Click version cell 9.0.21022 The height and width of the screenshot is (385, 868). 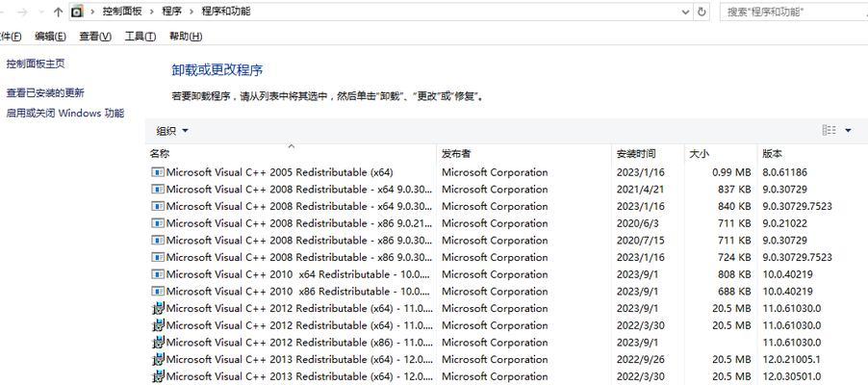tap(784, 223)
